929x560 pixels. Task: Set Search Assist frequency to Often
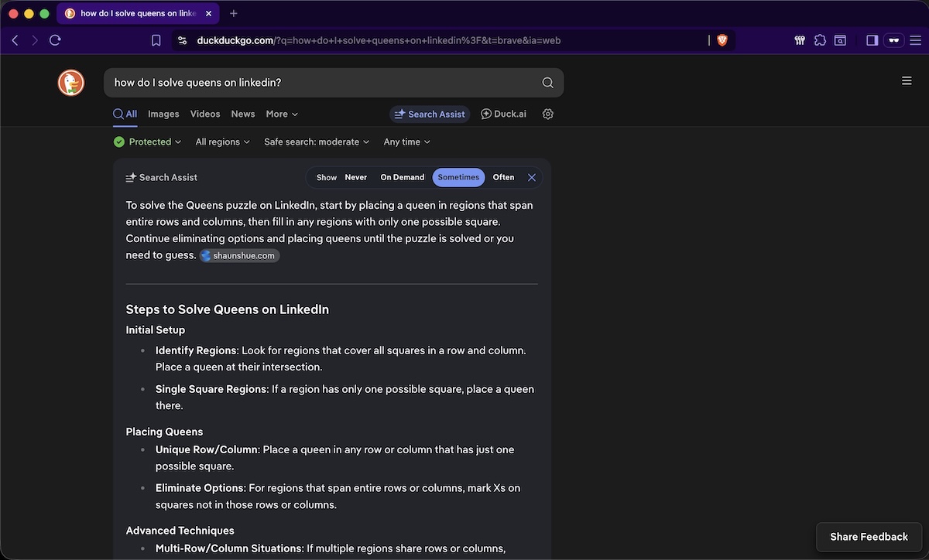point(502,177)
